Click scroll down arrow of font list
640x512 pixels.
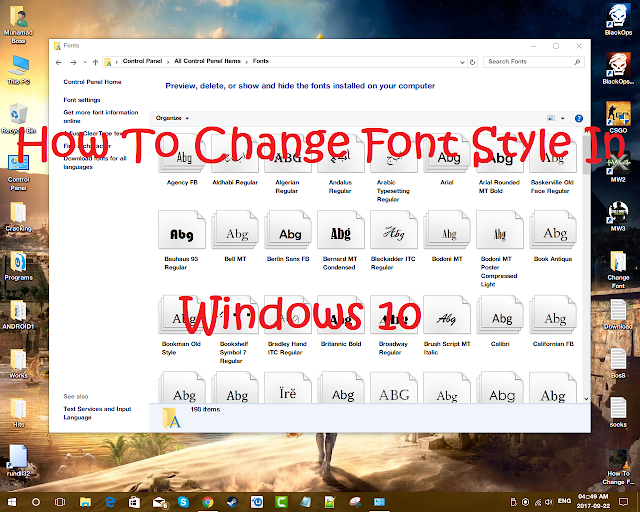586,398
